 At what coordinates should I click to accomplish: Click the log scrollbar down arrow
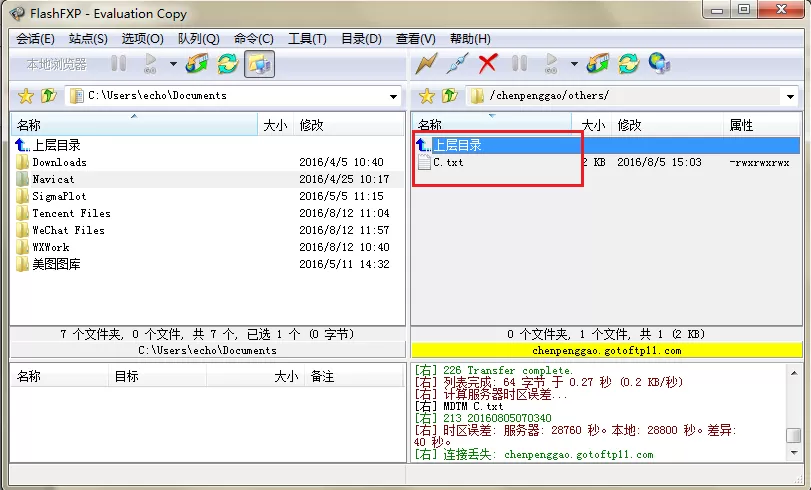[794, 453]
